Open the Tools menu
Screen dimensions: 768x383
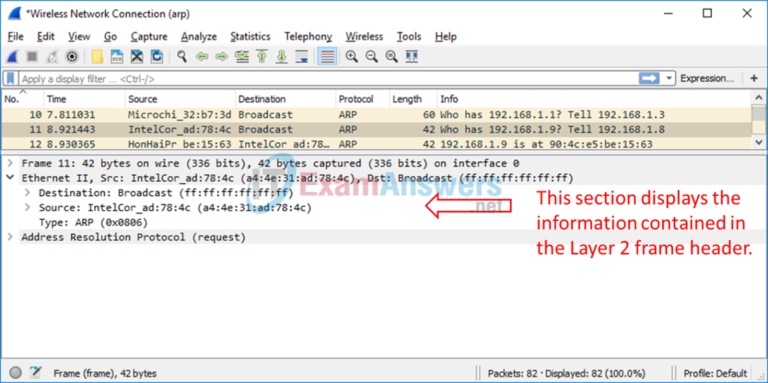point(409,37)
